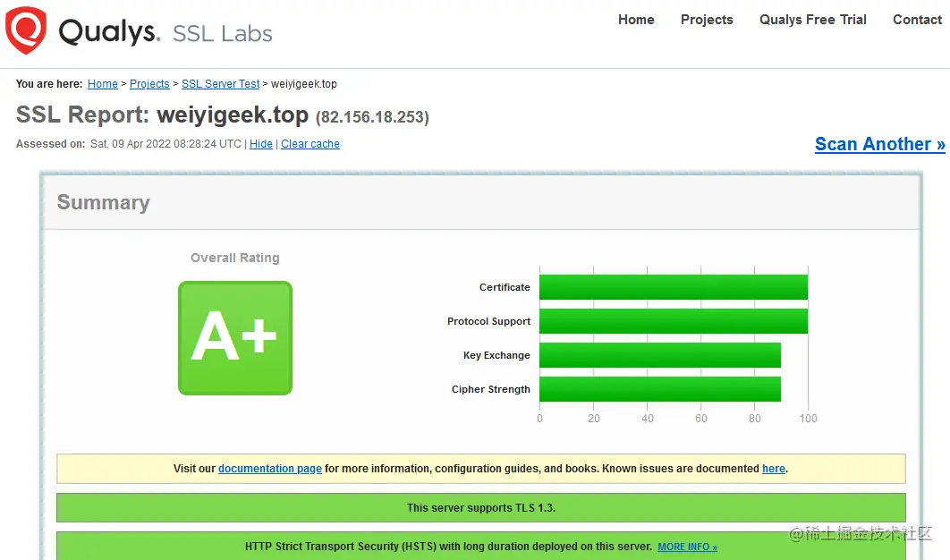Open MORE INFO about HSTS deployment
Viewport: 950px width, 560px height.
(x=686, y=547)
